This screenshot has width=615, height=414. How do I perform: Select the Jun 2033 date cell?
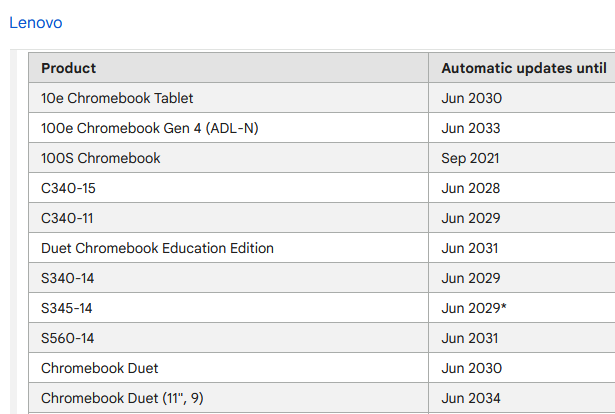(470, 128)
